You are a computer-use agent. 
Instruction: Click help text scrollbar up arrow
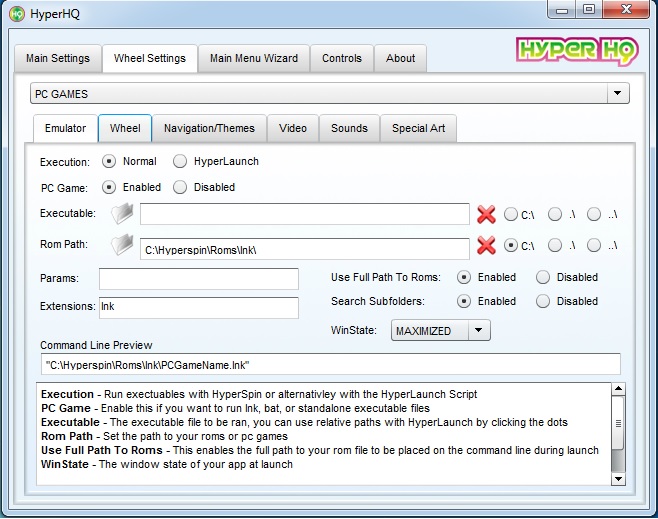tap(618, 389)
